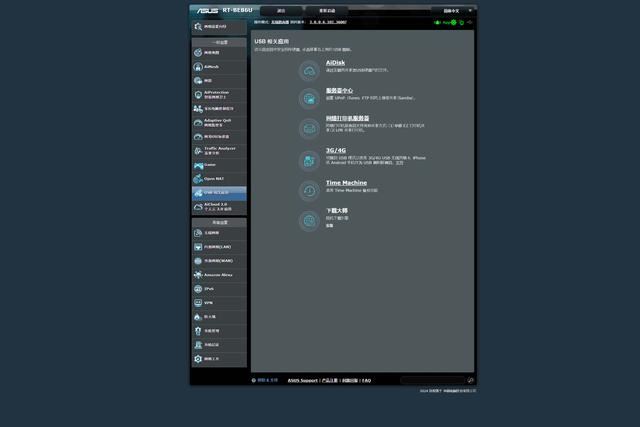This screenshot has width=640, height=427.
Task: Click the footer search magnifier icon
Action: point(470,380)
